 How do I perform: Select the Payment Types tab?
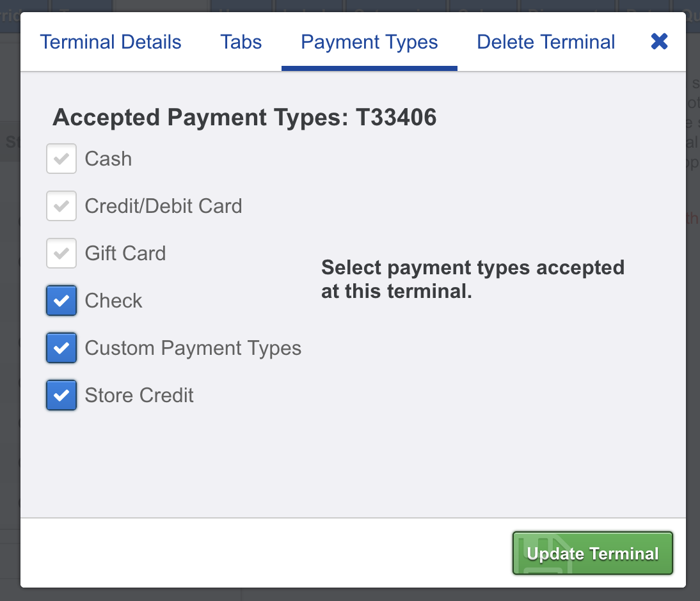pyautogui.click(x=369, y=42)
